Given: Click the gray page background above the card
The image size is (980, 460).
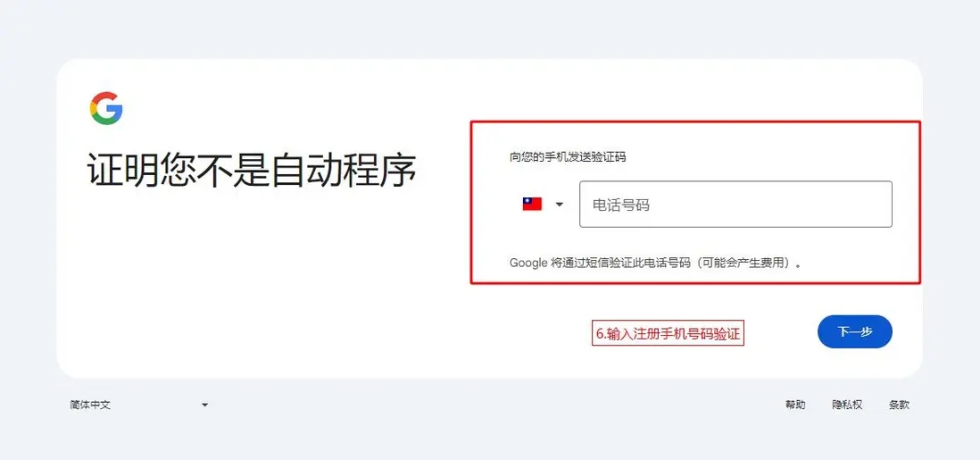Looking at the screenshot, I should (x=490, y=29).
